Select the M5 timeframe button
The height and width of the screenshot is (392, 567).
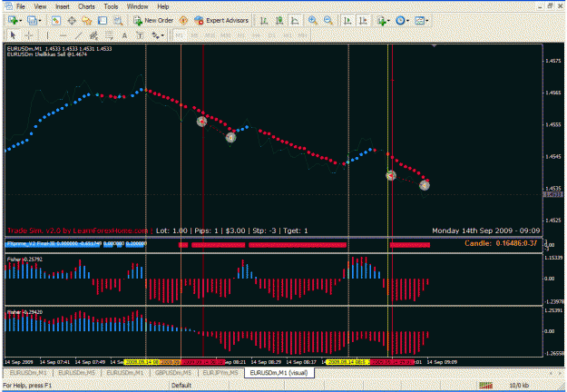(x=194, y=35)
